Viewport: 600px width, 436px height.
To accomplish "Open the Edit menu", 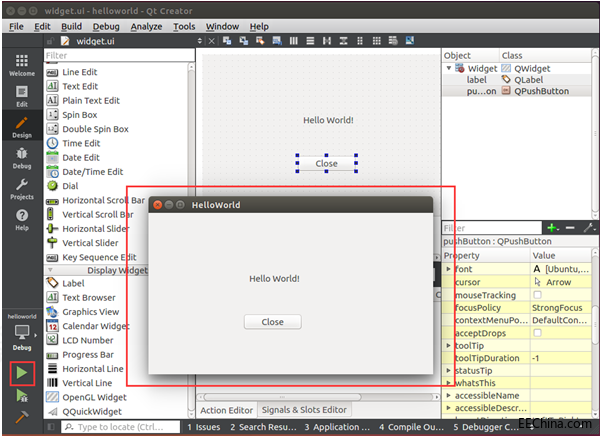I will point(42,26).
